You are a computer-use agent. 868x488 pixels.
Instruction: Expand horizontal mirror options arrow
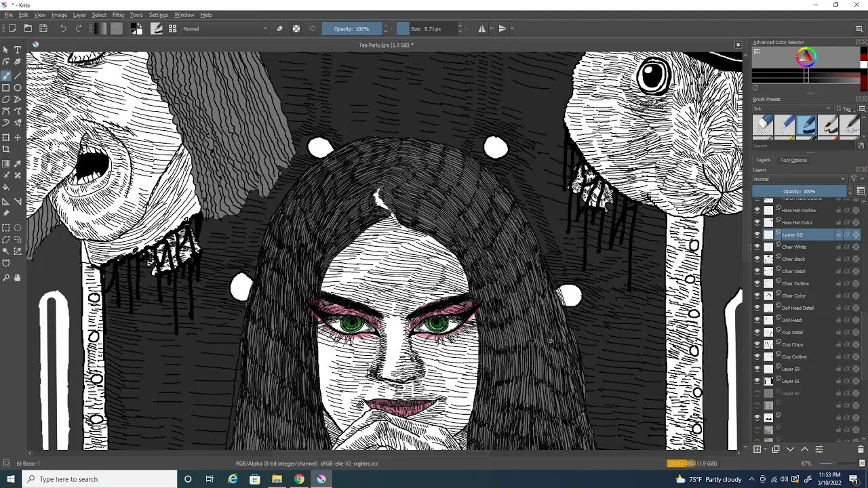(491, 28)
